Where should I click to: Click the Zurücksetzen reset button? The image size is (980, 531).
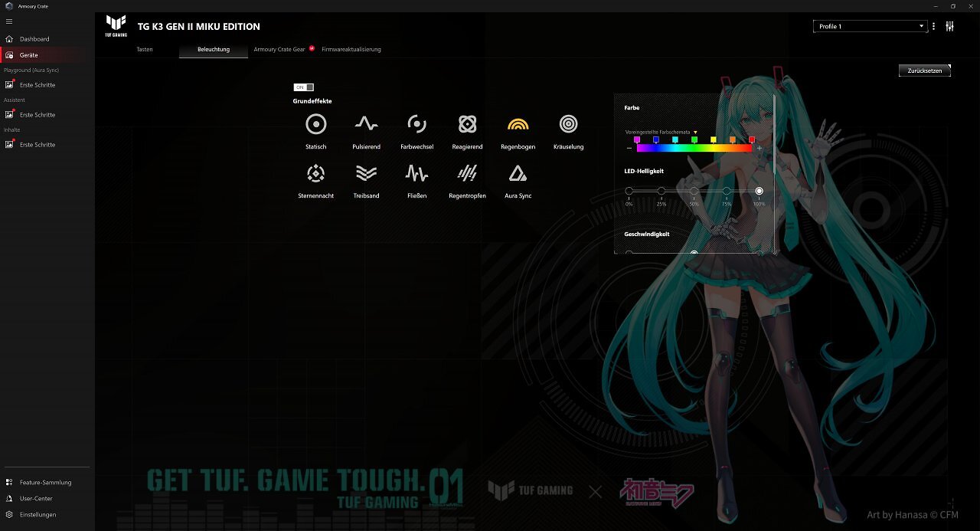pyautogui.click(x=925, y=70)
